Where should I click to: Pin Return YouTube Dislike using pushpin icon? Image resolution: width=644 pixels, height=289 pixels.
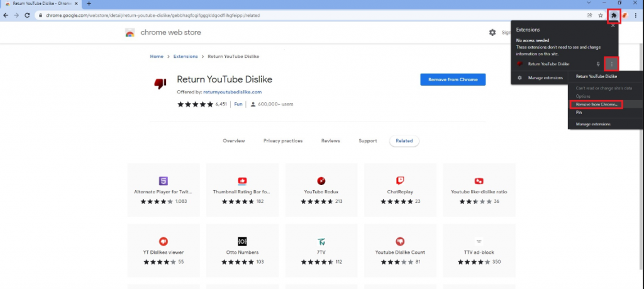598,64
